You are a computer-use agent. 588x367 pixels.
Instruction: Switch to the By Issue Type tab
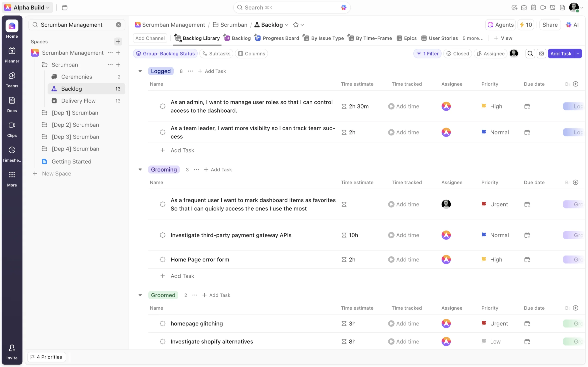coord(324,38)
